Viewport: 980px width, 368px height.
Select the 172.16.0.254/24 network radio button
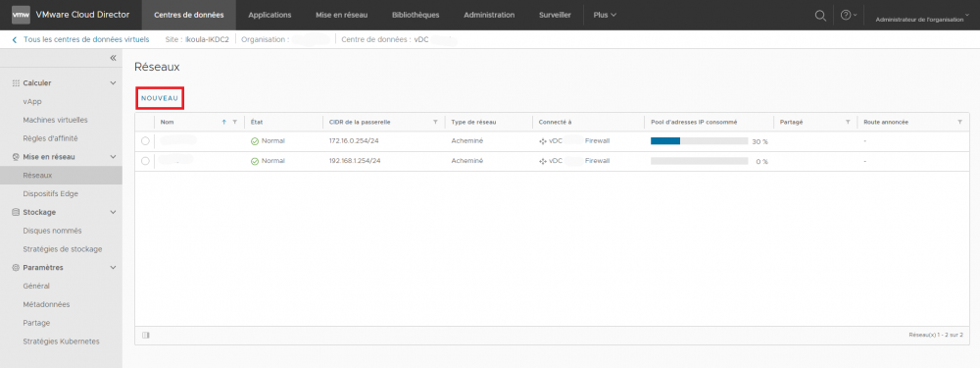pos(146,141)
